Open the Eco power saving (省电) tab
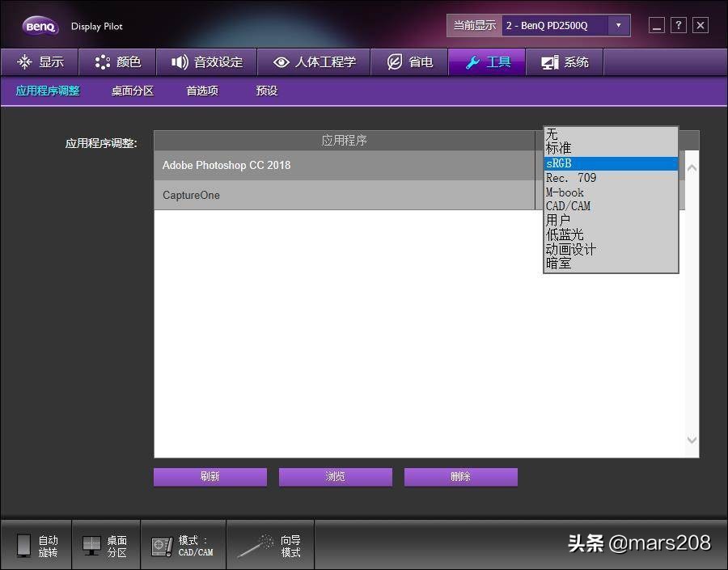The image size is (728, 570). (x=409, y=62)
